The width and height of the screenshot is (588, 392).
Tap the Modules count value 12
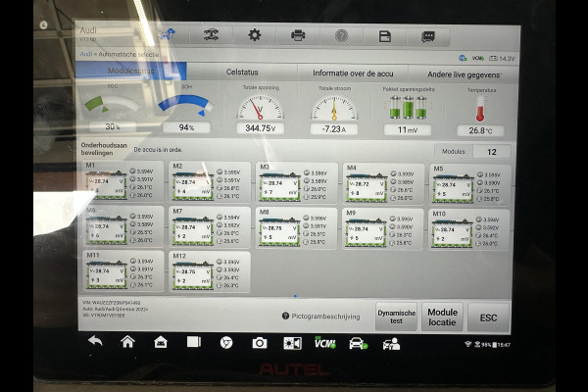(492, 152)
